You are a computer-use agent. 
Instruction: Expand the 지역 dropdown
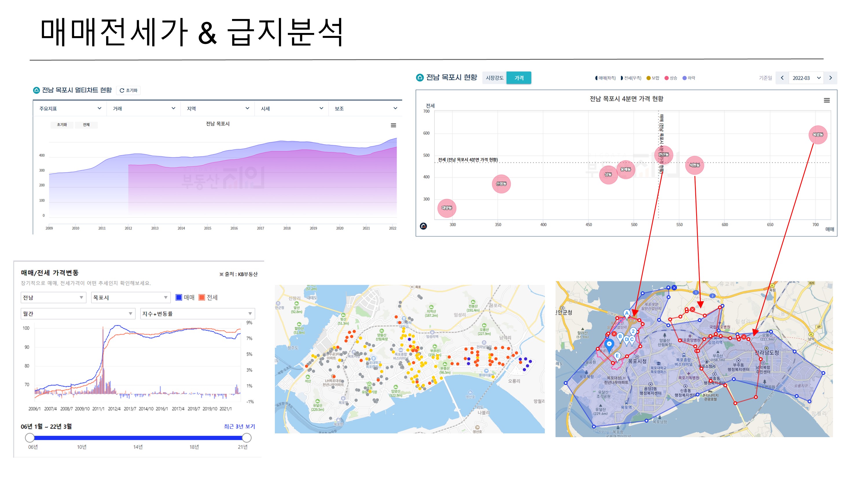[x=218, y=108]
